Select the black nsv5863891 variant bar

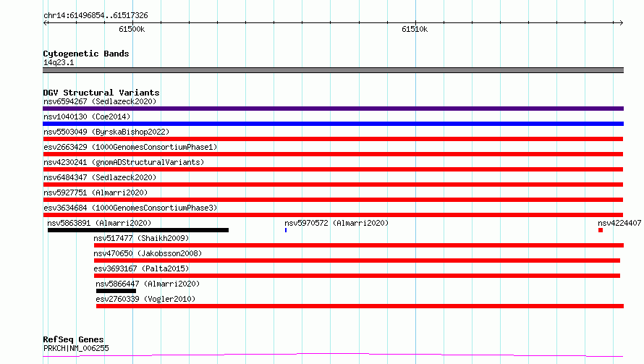(138, 230)
